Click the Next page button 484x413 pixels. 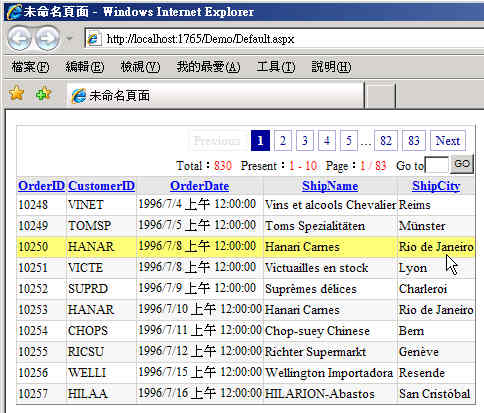coord(448,141)
